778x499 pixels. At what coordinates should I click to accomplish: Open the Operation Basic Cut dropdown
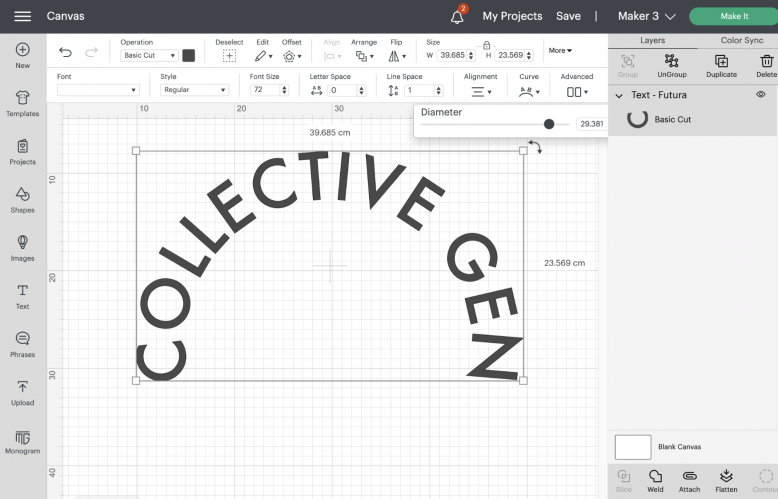coord(149,56)
